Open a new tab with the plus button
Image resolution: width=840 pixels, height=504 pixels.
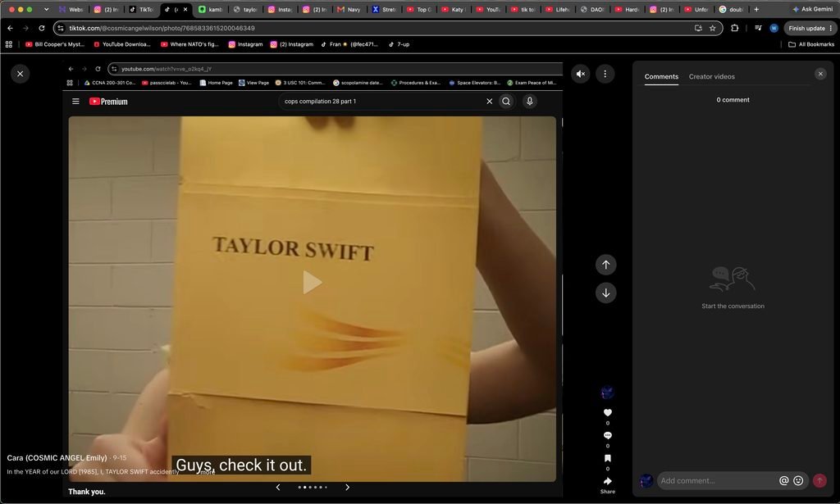click(756, 9)
